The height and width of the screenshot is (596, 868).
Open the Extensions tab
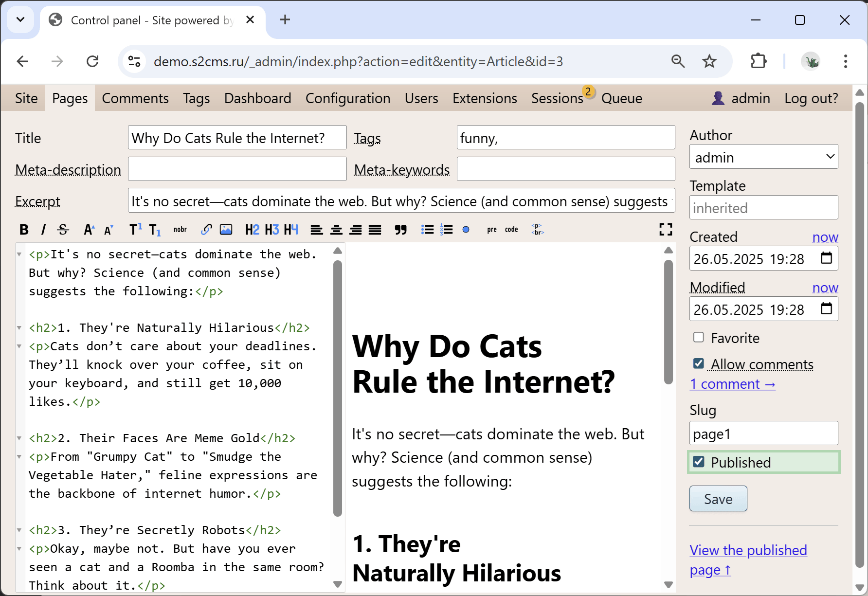485,98
